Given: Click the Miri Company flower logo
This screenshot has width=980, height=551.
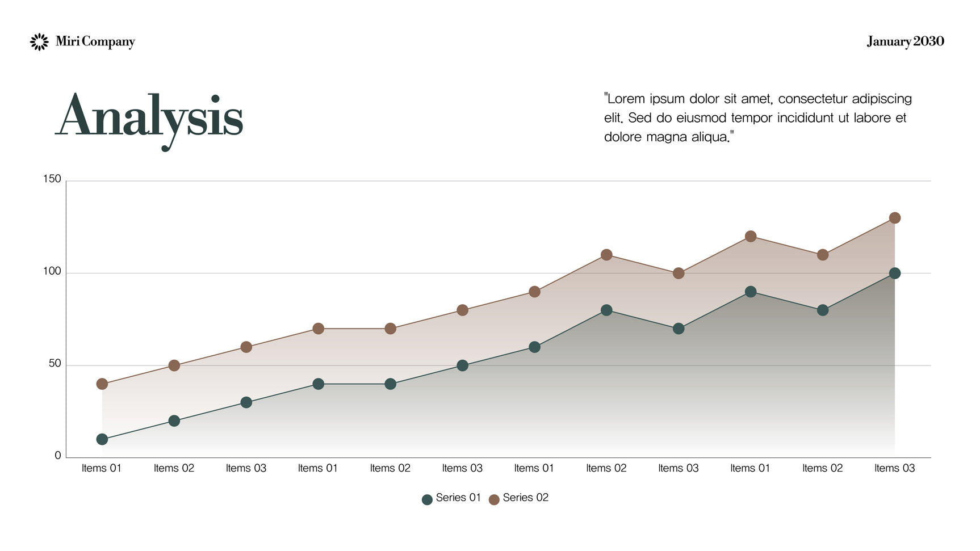Looking at the screenshot, I should (x=39, y=41).
